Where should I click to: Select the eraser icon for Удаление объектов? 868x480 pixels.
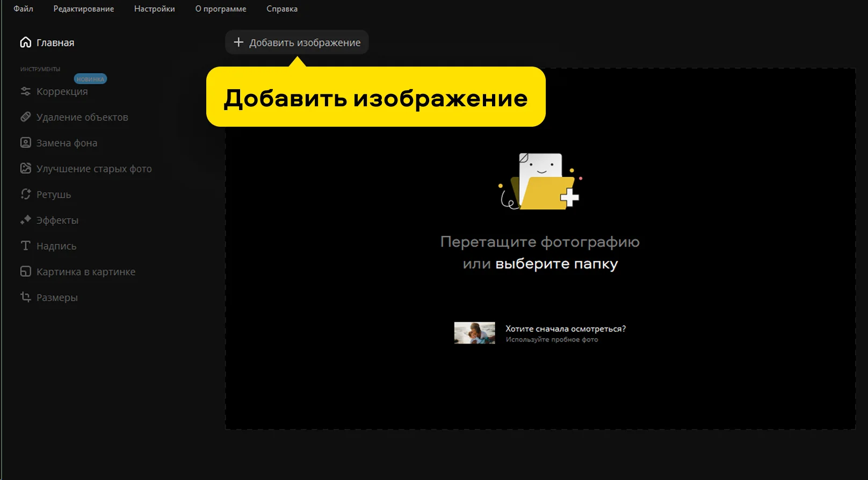click(25, 117)
